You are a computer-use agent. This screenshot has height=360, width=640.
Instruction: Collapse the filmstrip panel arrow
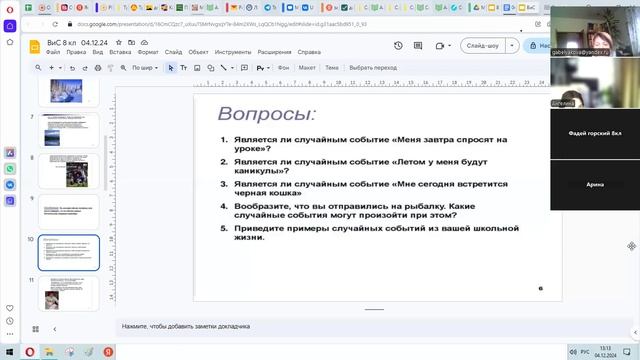pos(55,329)
